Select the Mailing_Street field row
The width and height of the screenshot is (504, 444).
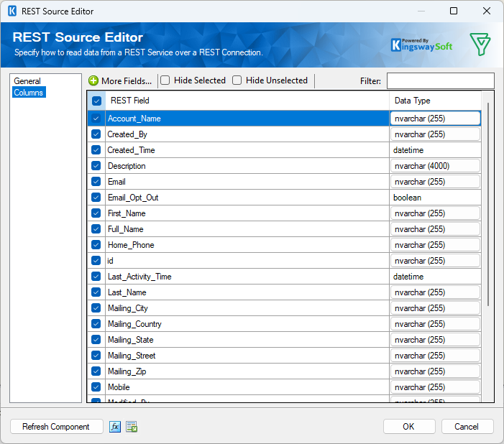(x=247, y=356)
